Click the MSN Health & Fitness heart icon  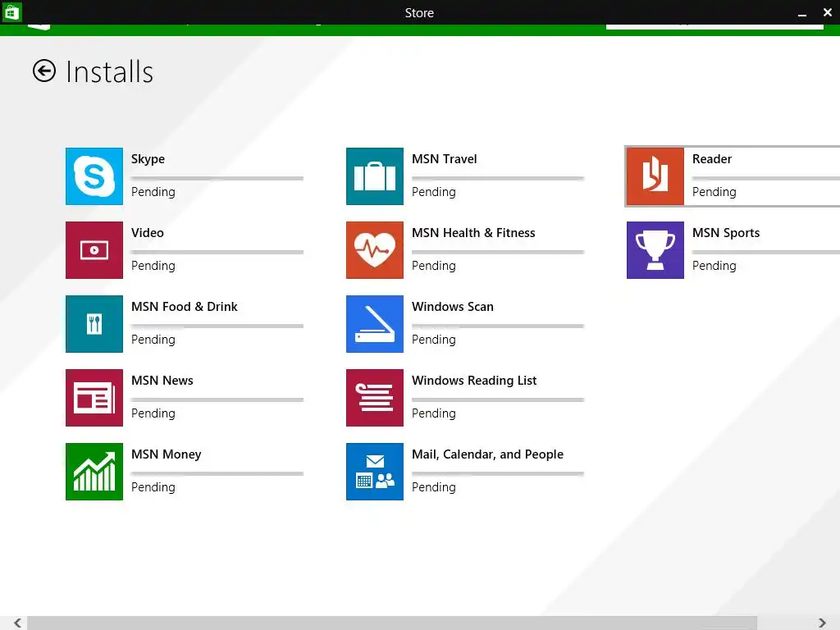pos(375,250)
